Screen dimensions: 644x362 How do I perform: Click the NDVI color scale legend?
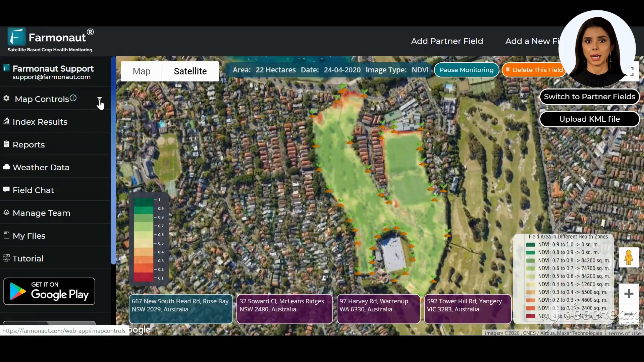tap(149, 239)
